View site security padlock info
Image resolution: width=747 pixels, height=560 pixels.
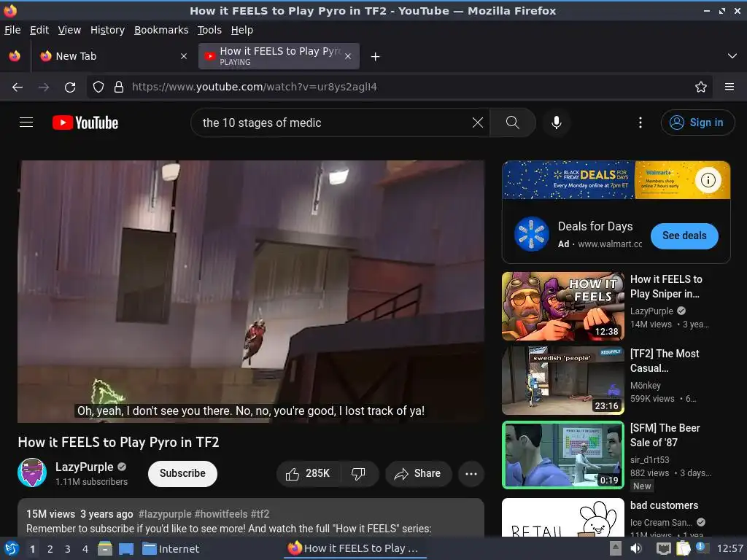pyautogui.click(x=119, y=87)
